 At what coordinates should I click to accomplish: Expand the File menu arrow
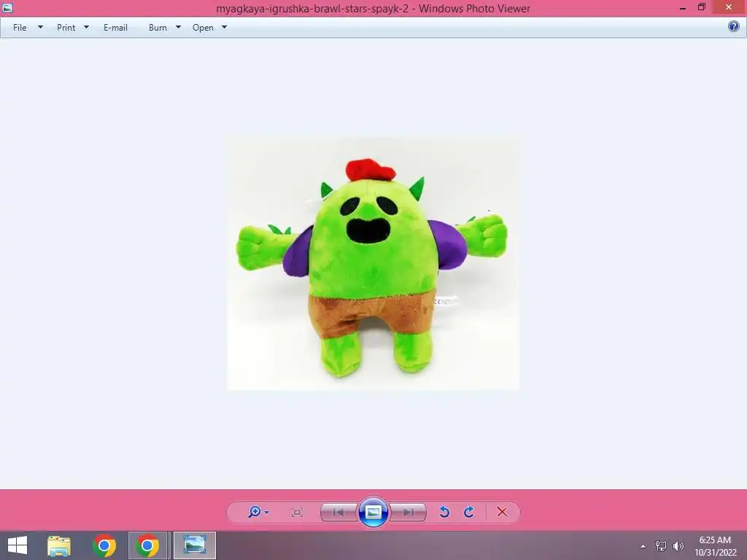[x=41, y=27]
